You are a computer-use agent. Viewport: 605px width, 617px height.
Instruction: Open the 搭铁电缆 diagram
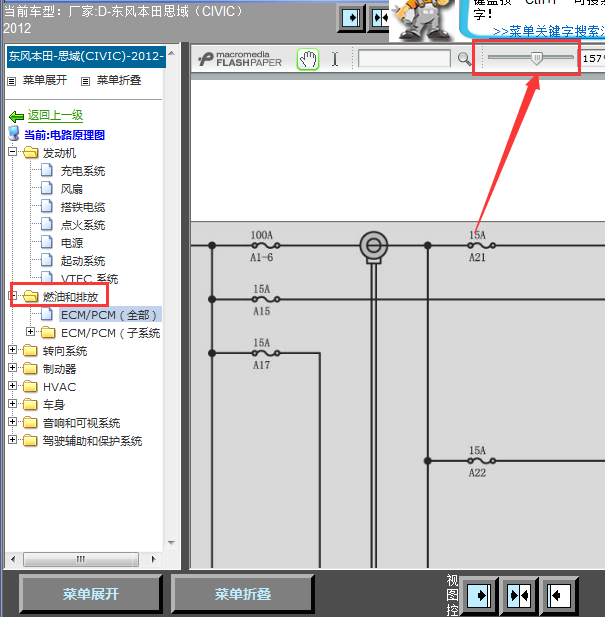(83, 207)
